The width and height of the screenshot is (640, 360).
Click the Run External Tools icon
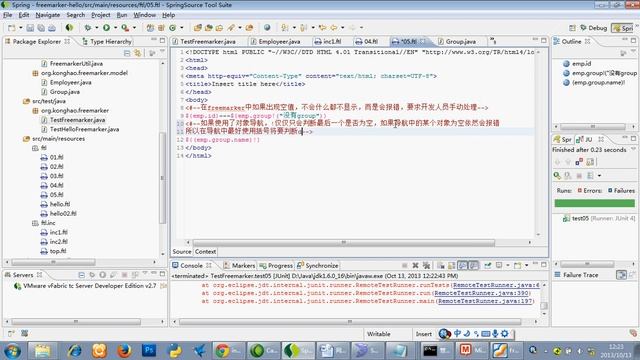tap(125, 28)
